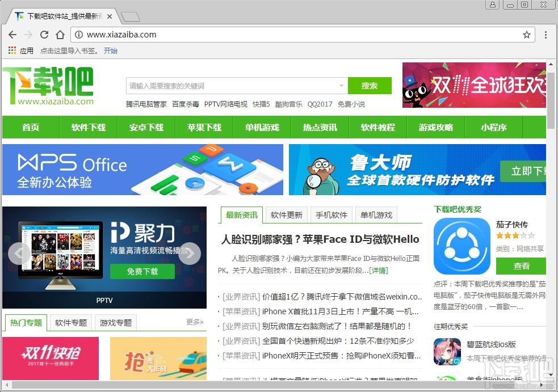
Task: Close the 下载吧软件站 tab
Action: coord(110,16)
